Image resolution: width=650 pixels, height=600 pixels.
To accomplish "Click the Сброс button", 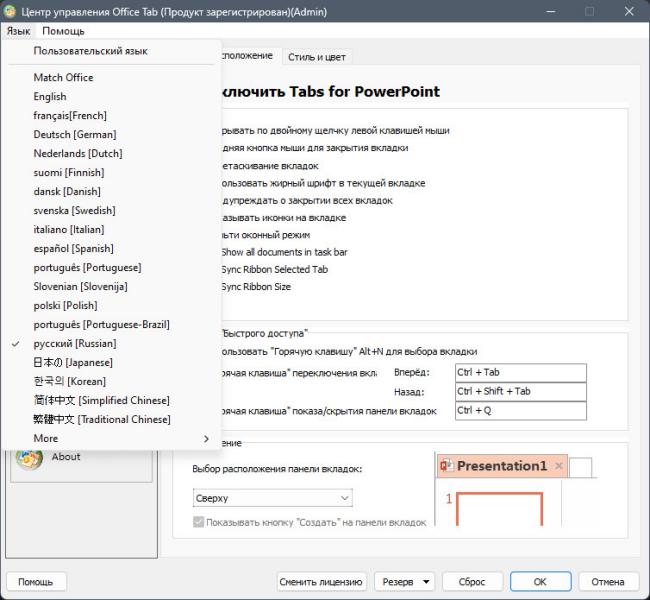I will tap(472, 582).
